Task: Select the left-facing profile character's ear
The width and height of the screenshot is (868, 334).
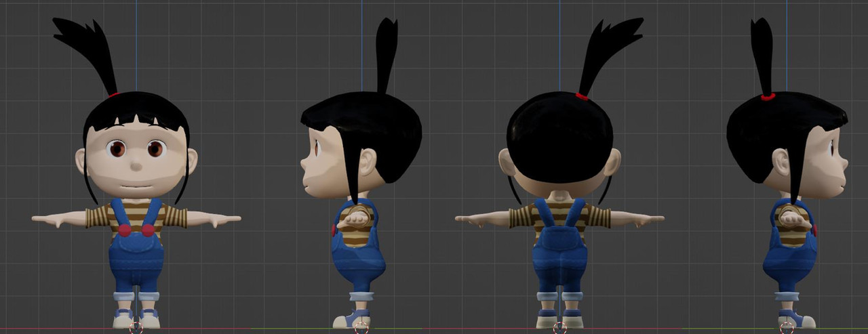Action: 368,162
